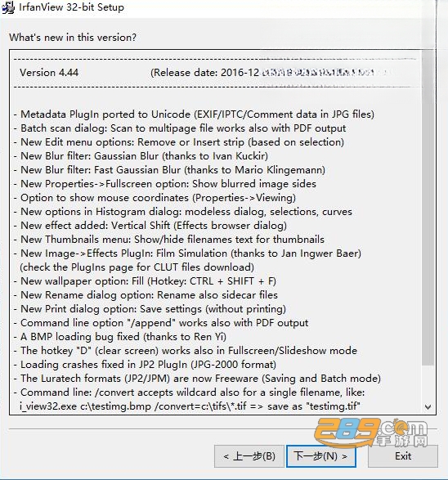This screenshot has height=480, width=448.
Task: Click the "/append" command line option line
Action: [x=161, y=323]
